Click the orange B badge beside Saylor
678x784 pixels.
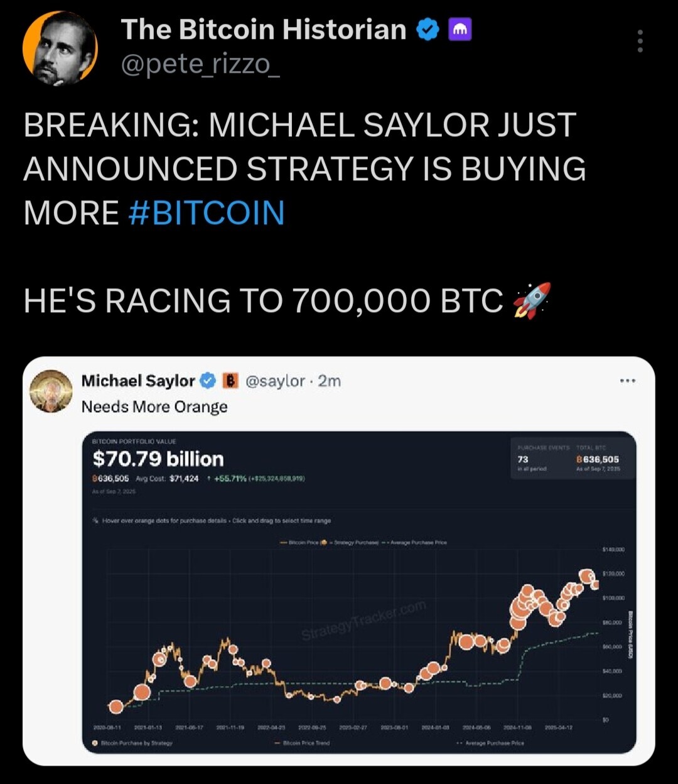point(230,381)
